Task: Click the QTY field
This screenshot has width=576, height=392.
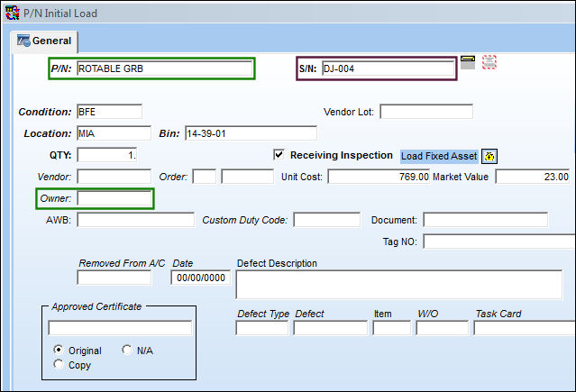Action: [107, 155]
